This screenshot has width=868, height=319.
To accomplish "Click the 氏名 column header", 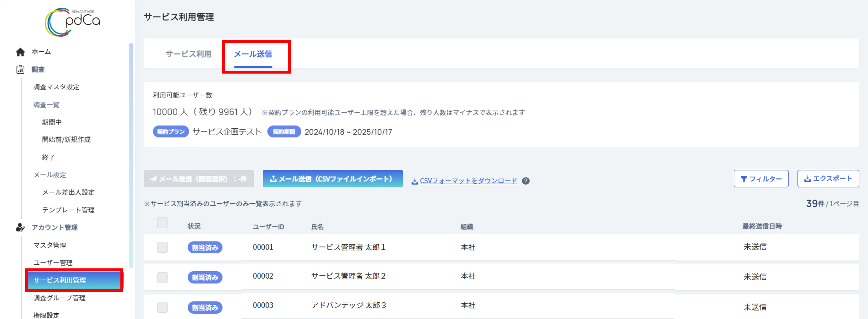I will pyautogui.click(x=317, y=227).
